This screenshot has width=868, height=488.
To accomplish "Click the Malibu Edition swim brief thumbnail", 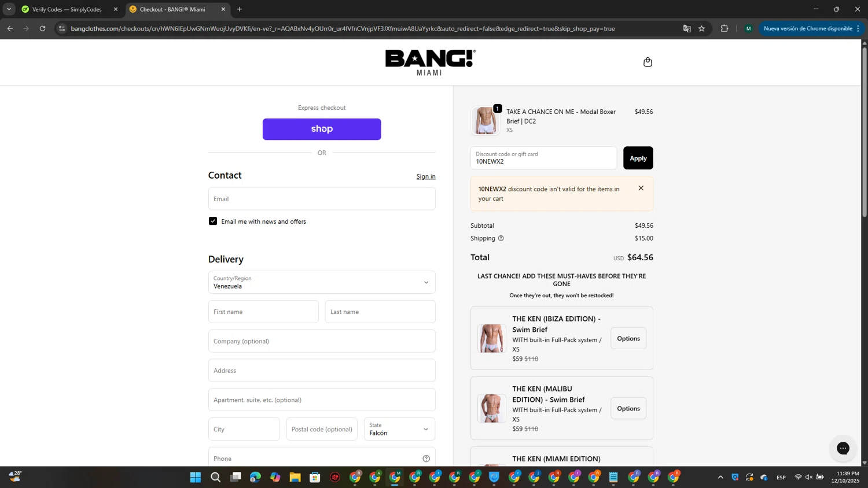I will coord(491,408).
